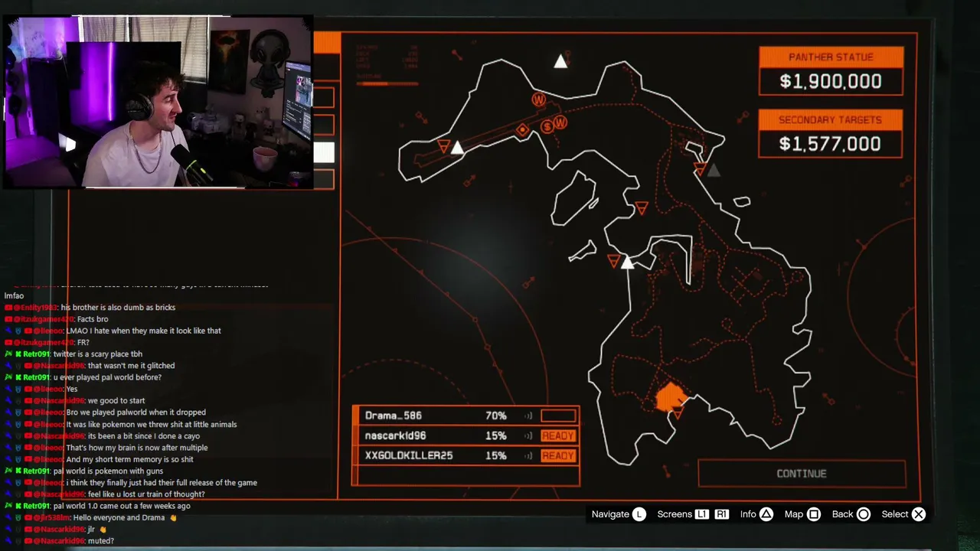Screen dimensions: 980x551
Task: Click the chat message 'LMAO I hate when they make it look like that'
Action: click(x=144, y=331)
